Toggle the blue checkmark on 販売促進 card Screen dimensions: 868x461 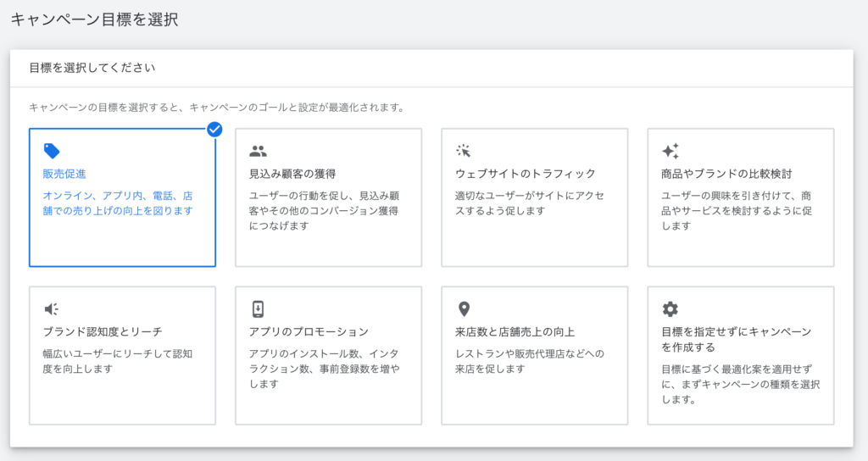[x=214, y=130]
